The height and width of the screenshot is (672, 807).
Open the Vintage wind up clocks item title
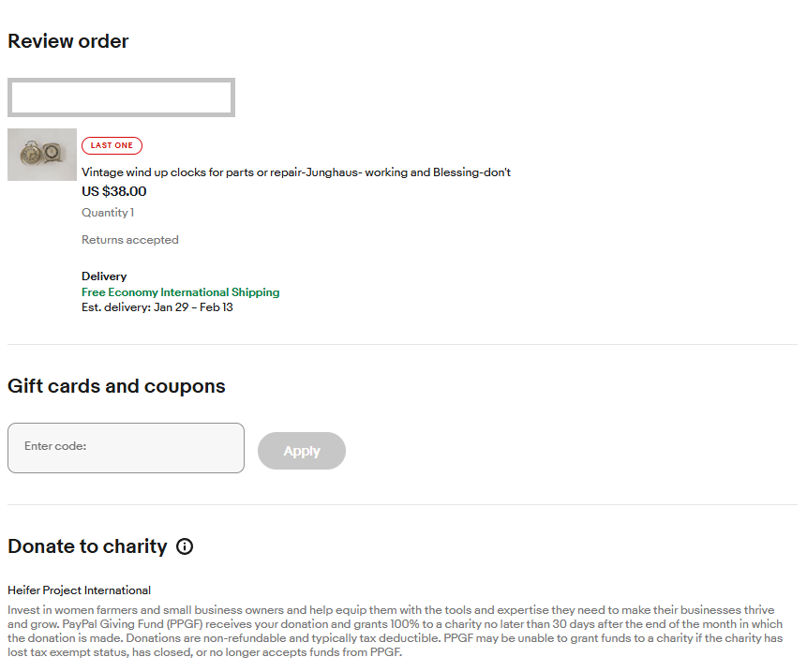(x=296, y=172)
